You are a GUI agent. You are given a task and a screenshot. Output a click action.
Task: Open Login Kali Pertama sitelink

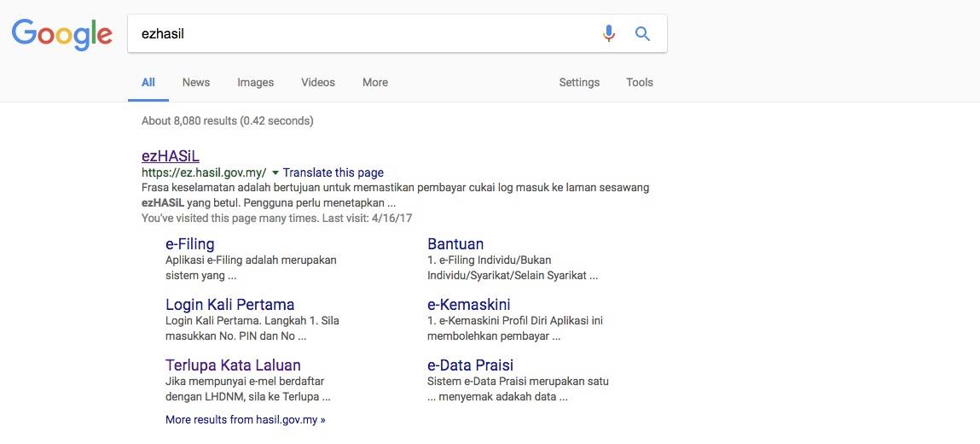coord(230,305)
